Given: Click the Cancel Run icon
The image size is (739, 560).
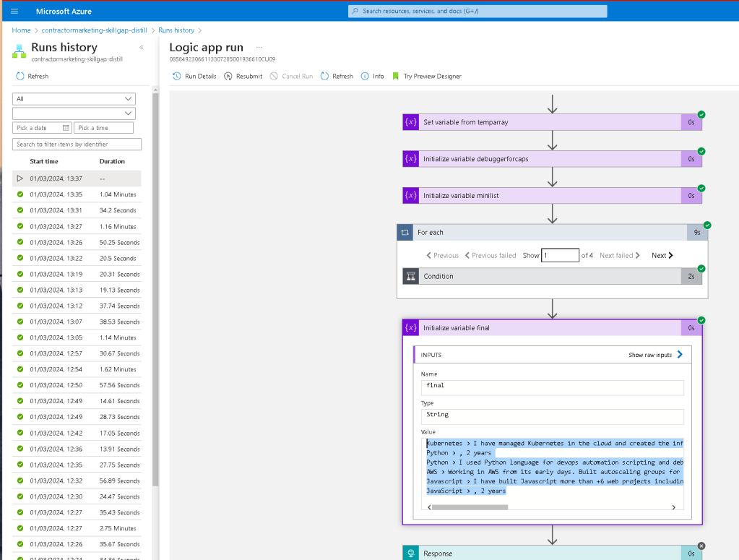Looking at the screenshot, I should point(274,77).
